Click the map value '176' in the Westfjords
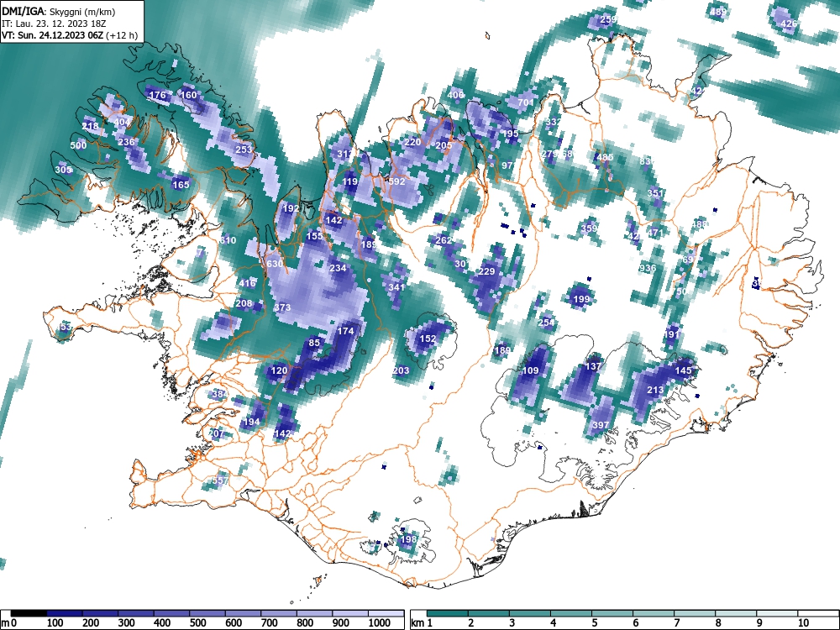Screen dimensions: 840x630 pos(158,96)
